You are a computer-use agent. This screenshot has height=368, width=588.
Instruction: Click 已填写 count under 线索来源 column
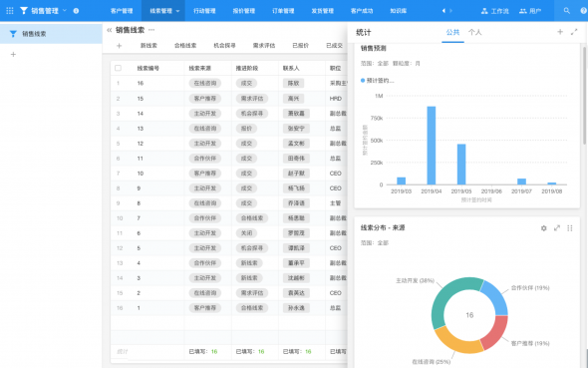pyautogui.click(x=203, y=351)
